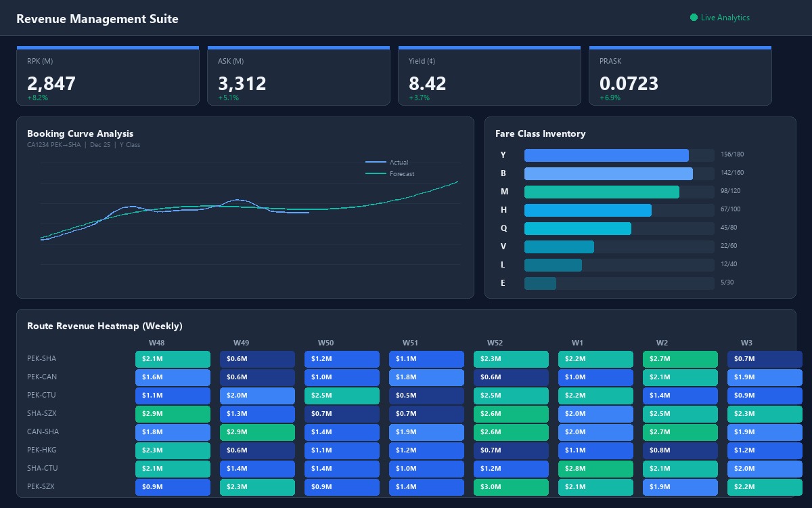Click the 156/180 count for Y class

click(732, 154)
